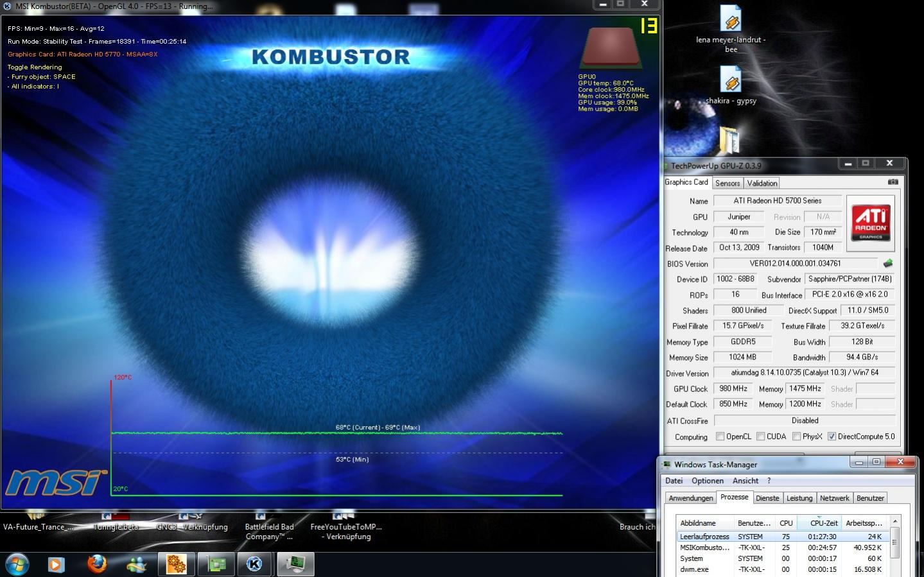Viewport: 924px width, 577px height.
Task: Click the MSI Kombustor title bar app icon
Action: [x=7, y=6]
